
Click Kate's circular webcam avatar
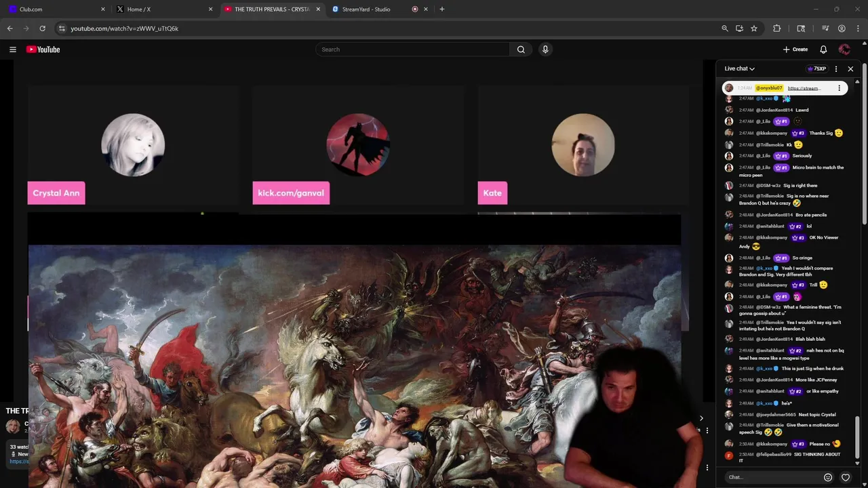(583, 145)
